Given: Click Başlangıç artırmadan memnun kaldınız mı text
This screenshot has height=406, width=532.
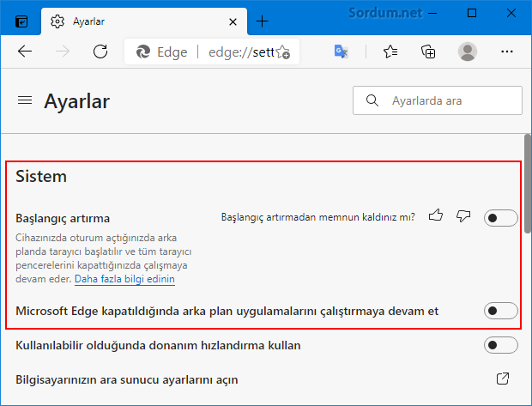Looking at the screenshot, I should [317, 217].
